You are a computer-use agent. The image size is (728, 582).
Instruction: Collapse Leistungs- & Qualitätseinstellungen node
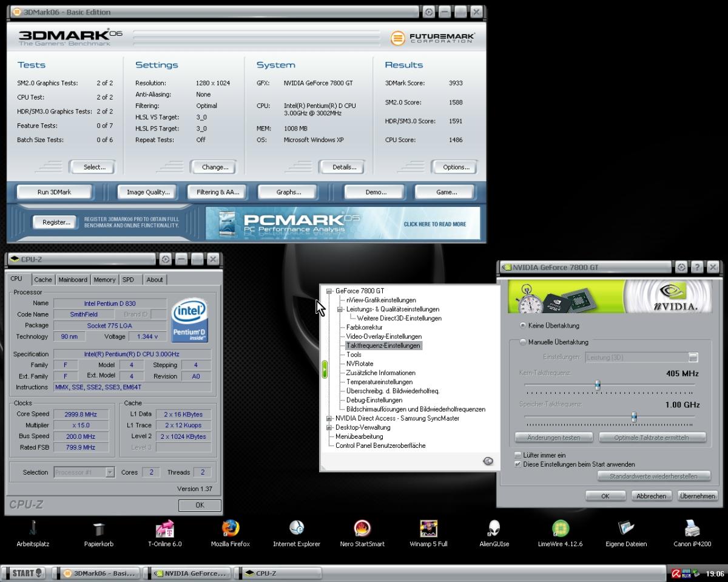pyautogui.click(x=340, y=309)
